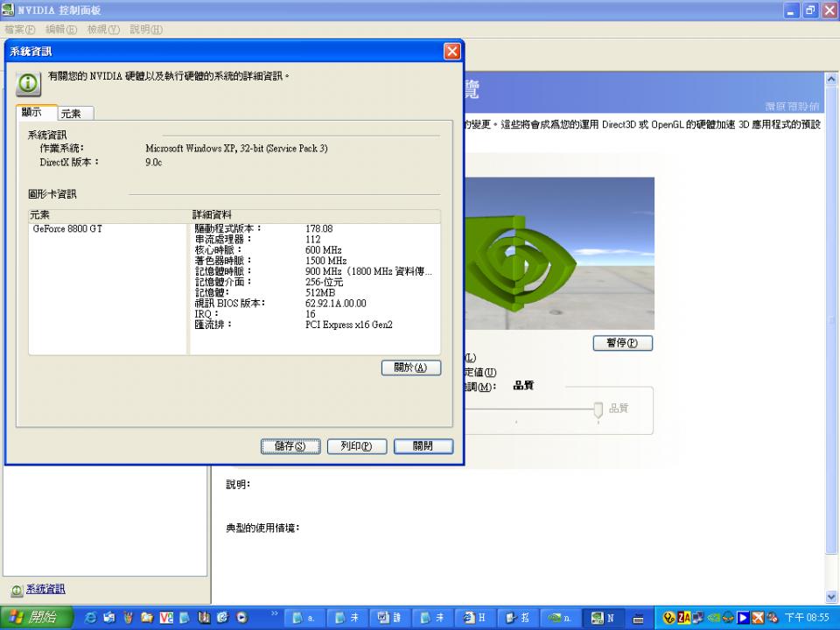Screen dimensions: 840x630
Task: Open the 檔案(F) menu
Action: (20, 30)
